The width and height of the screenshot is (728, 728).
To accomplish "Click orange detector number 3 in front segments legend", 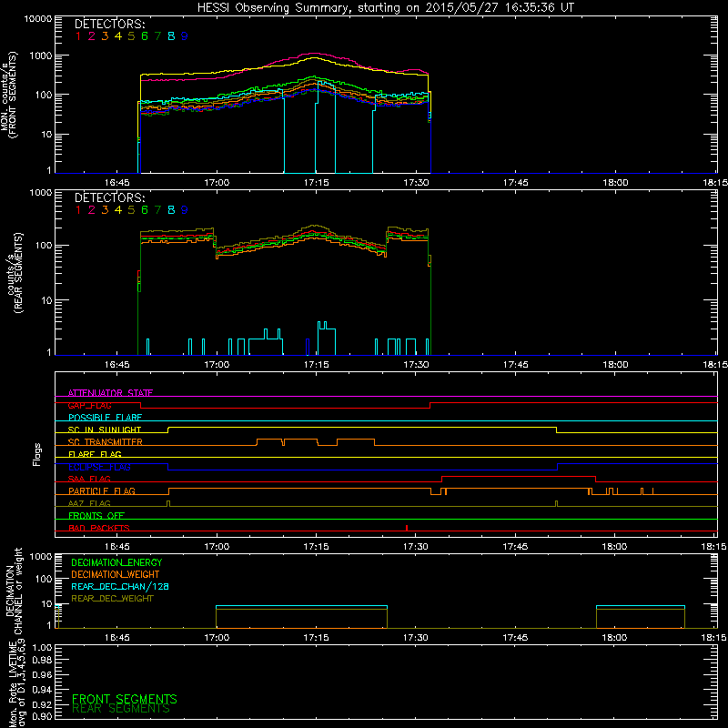I will (x=105, y=35).
